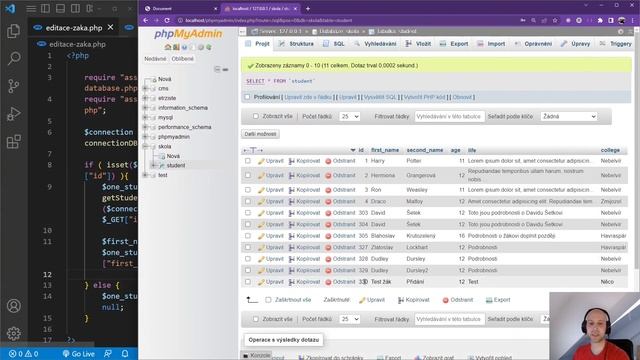Open browser extensions puzzle icon
Screen dimensions: 640x360
pos(600,20)
